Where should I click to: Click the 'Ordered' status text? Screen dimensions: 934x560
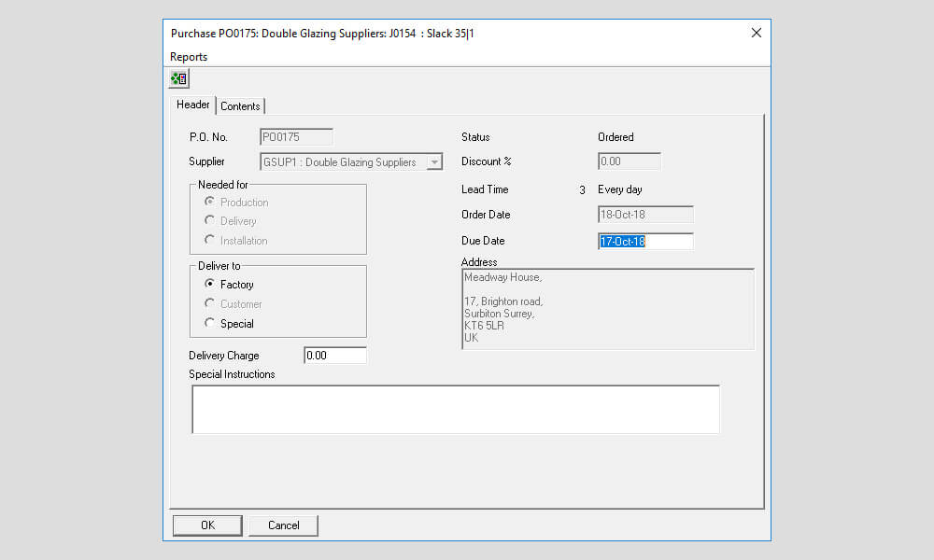(616, 137)
